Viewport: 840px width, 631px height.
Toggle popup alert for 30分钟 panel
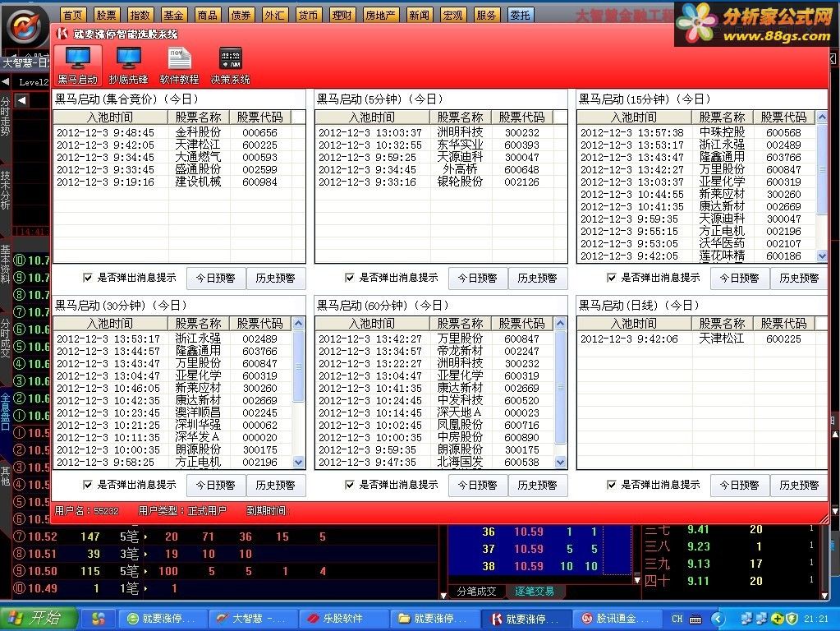(x=87, y=485)
